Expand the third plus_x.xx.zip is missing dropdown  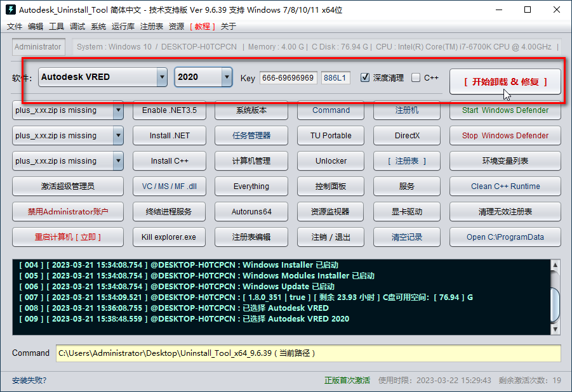coord(118,161)
